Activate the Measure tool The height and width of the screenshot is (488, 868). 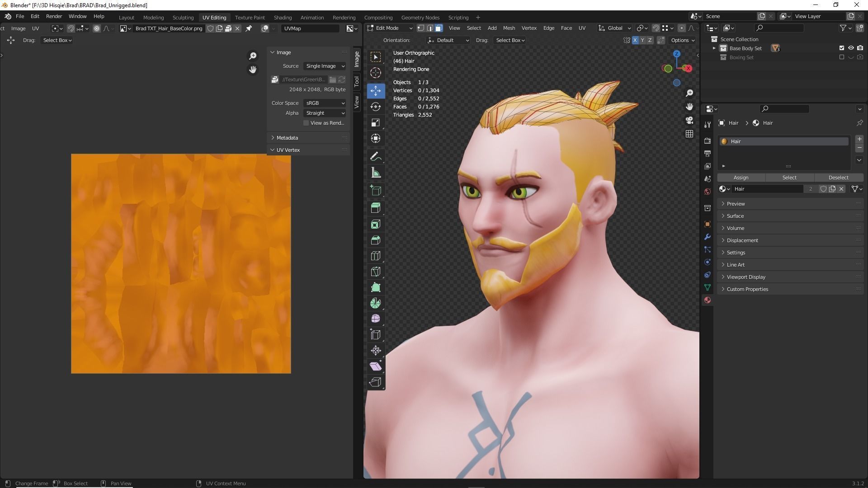click(375, 173)
